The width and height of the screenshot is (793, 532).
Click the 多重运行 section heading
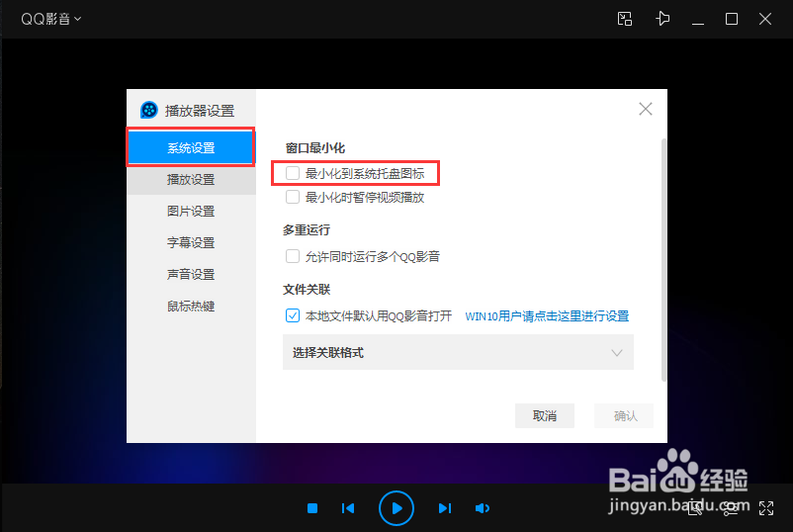307,230
